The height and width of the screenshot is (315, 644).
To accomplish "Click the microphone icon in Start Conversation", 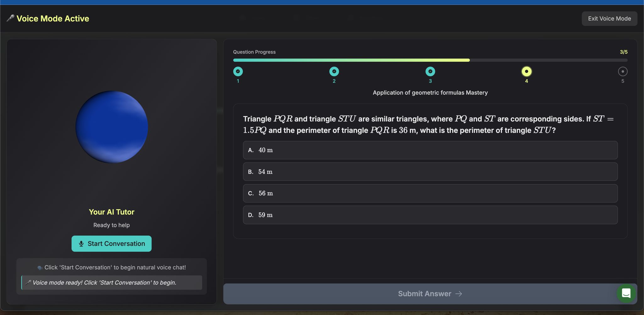I will tap(81, 244).
